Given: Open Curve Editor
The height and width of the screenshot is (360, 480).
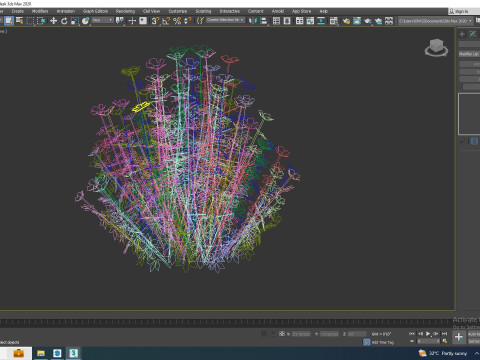Looking at the screenshot, I should click(310, 21).
